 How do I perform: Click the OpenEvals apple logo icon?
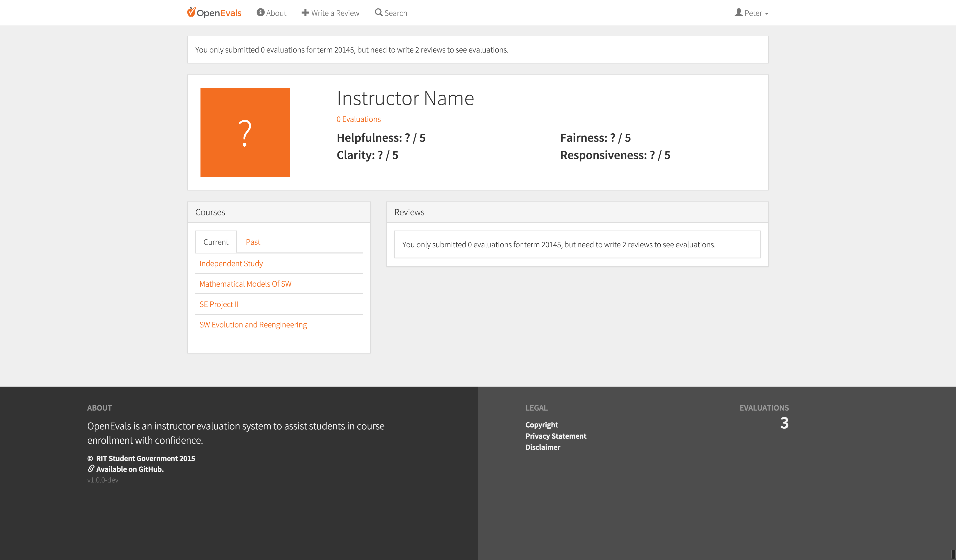tap(191, 12)
